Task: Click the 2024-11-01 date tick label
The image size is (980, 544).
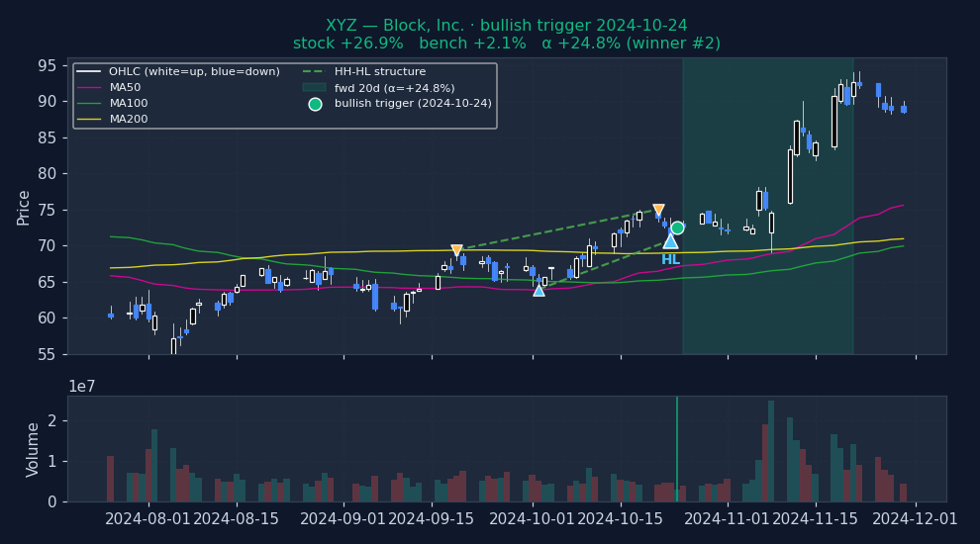Action: tap(728, 519)
